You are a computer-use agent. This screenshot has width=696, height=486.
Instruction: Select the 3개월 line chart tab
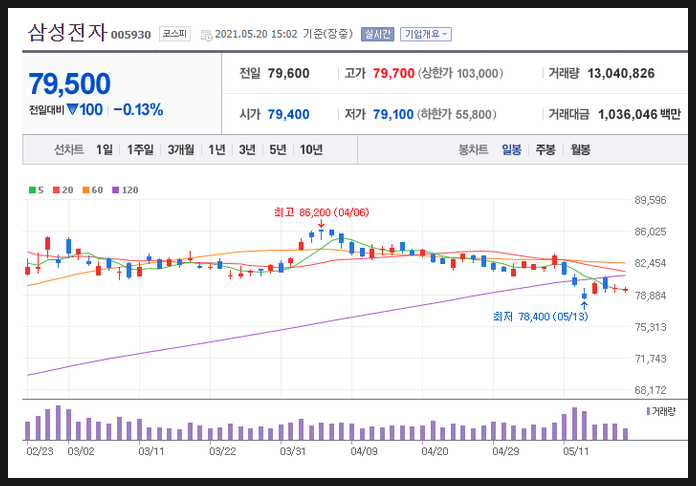click(x=181, y=150)
